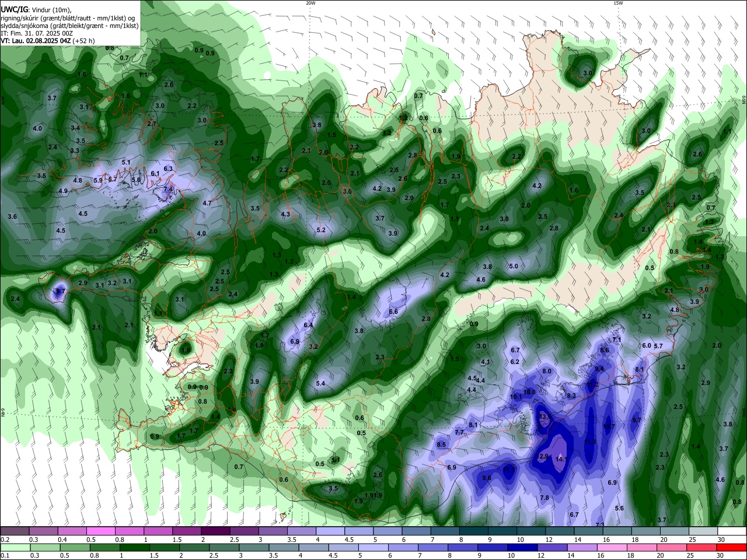The height and width of the screenshot is (560, 747).
Task: Select the 8.6 precipitation value in the southeast
Action: click(x=605, y=351)
